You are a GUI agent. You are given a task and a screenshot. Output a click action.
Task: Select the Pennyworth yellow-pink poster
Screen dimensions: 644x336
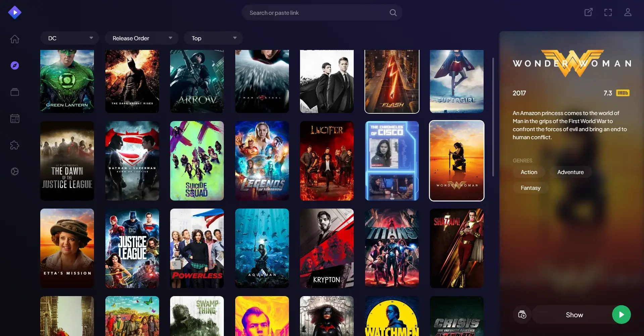tap(262, 316)
